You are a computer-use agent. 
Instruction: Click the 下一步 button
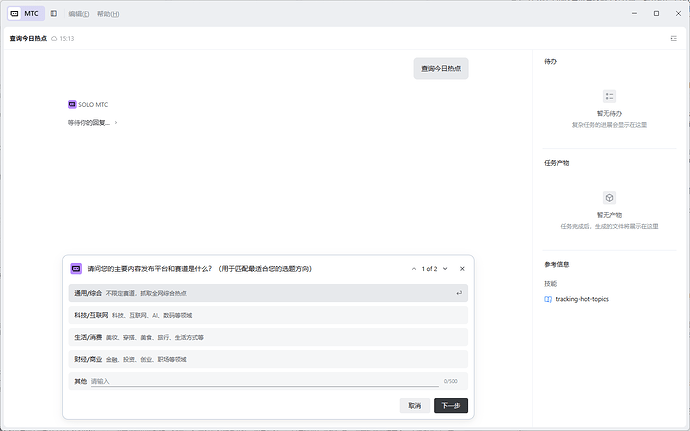[451, 405]
